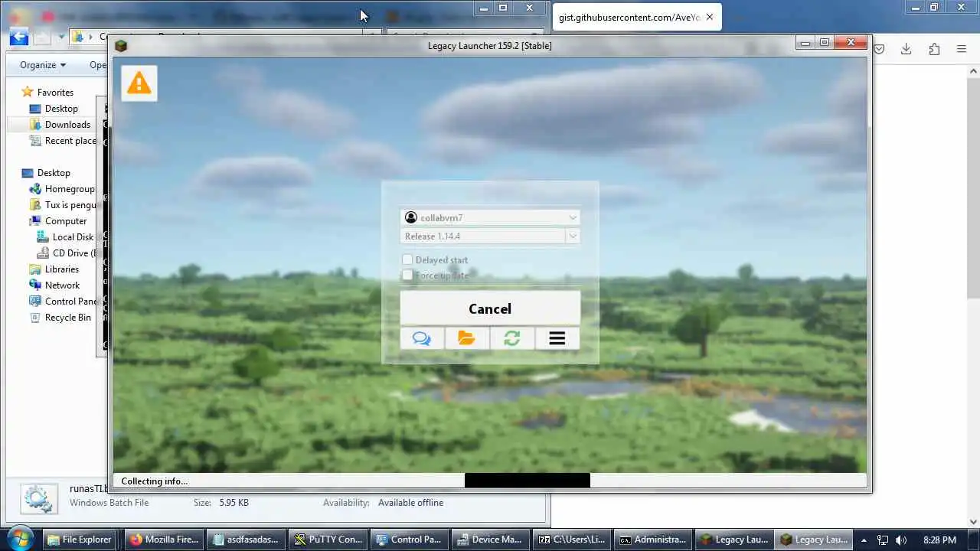
Task: Open the game folder icon button
Action: coord(467,338)
